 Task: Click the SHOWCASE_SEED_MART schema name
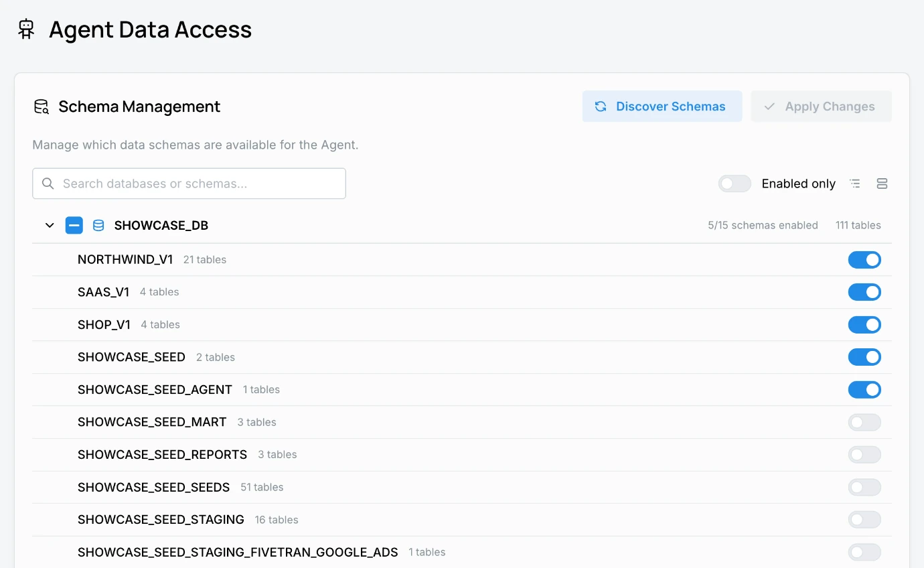point(152,422)
